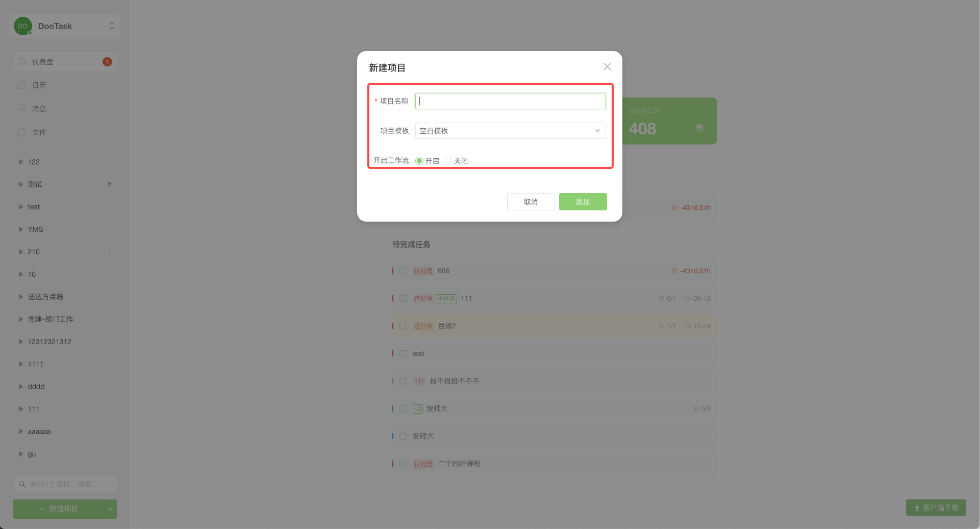This screenshot has width=980, height=529.
Task: Open the 12312321312 project
Action: [x=49, y=341]
